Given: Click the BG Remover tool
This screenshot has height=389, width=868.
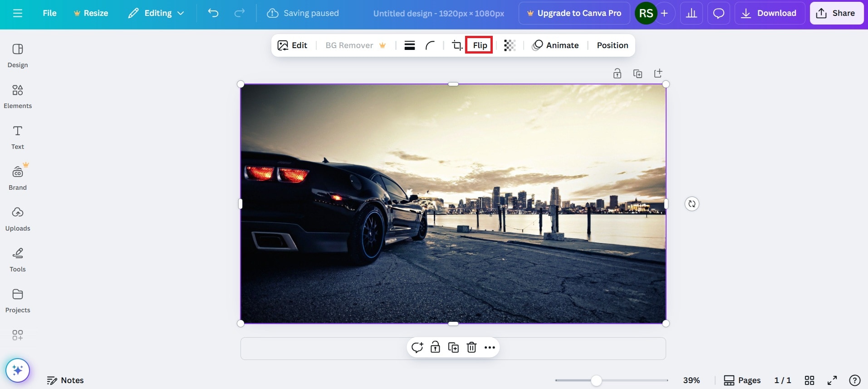Looking at the screenshot, I should 356,45.
